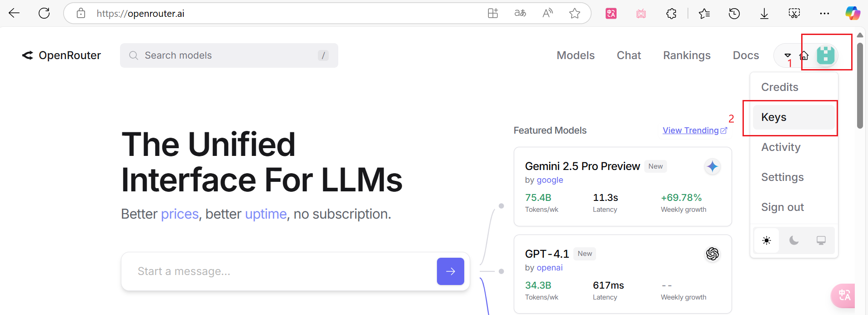Click the '11.3s' latency value

606,198
